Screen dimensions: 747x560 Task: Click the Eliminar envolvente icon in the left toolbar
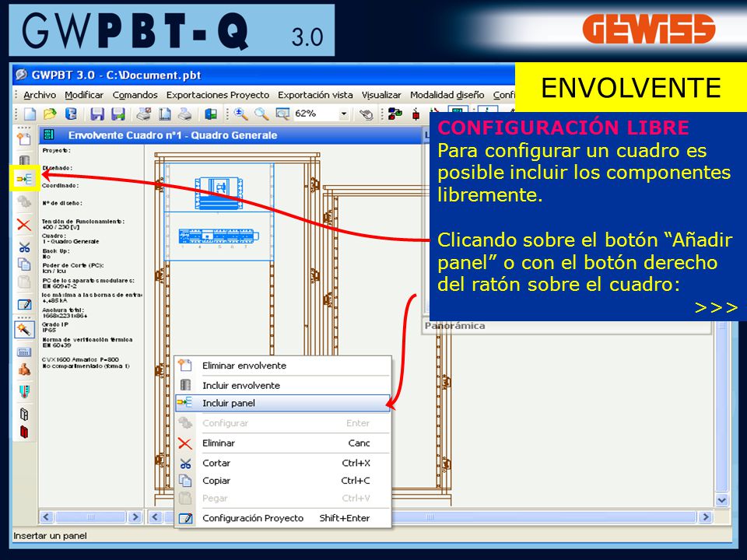[24, 138]
